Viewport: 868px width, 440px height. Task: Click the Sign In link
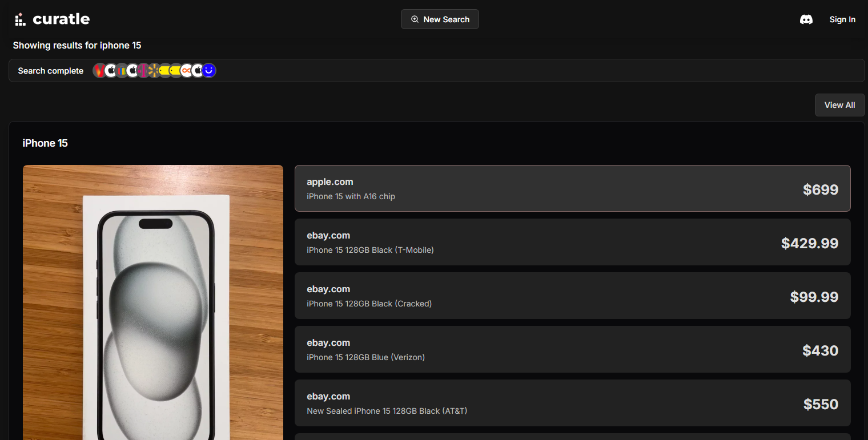[x=842, y=19]
